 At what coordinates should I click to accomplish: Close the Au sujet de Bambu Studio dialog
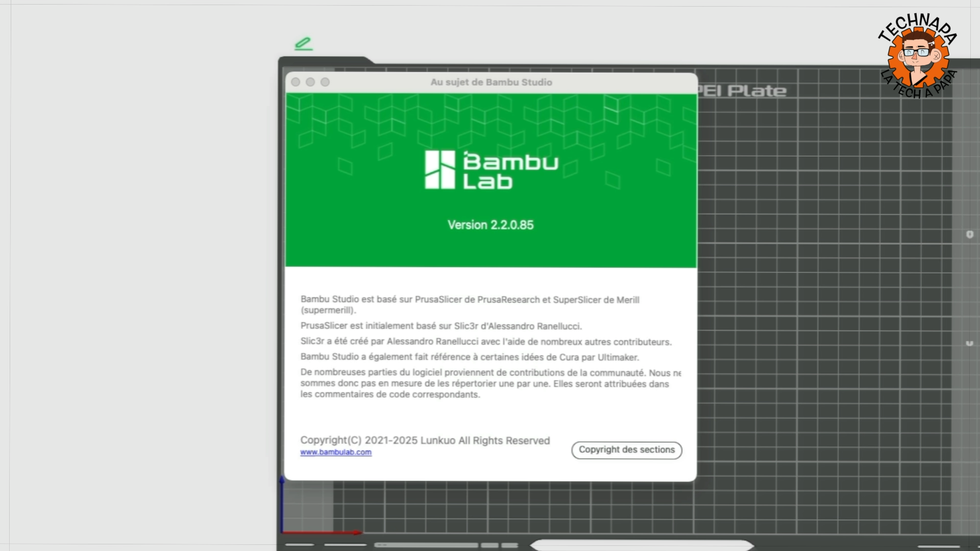296,82
